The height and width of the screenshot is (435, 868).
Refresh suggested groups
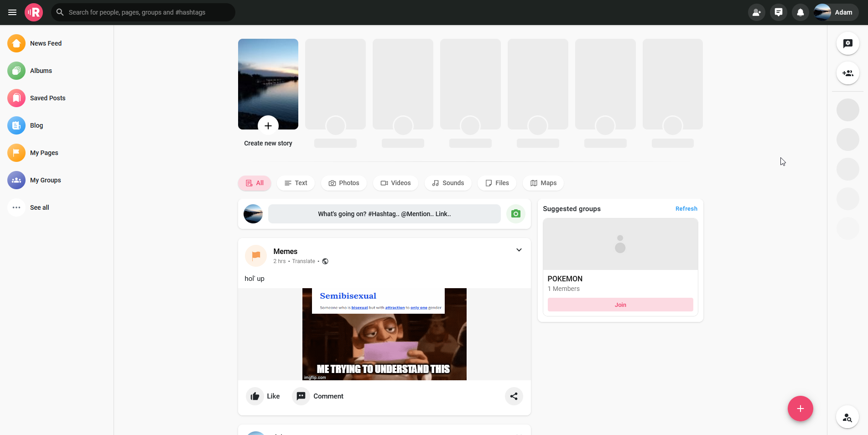(x=686, y=208)
